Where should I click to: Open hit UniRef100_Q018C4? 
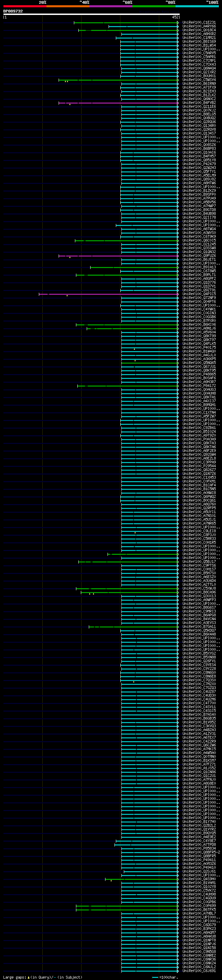click(x=199, y=30)
